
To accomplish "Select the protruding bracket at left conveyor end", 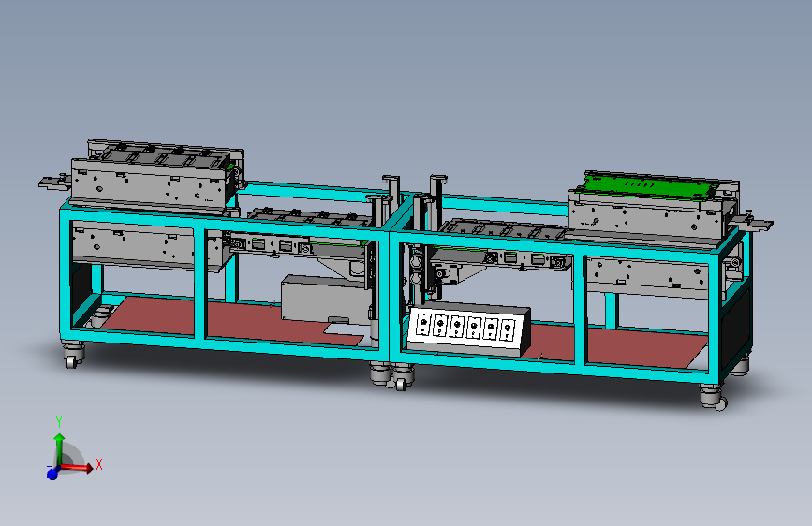I will click(x=54, y=182).
